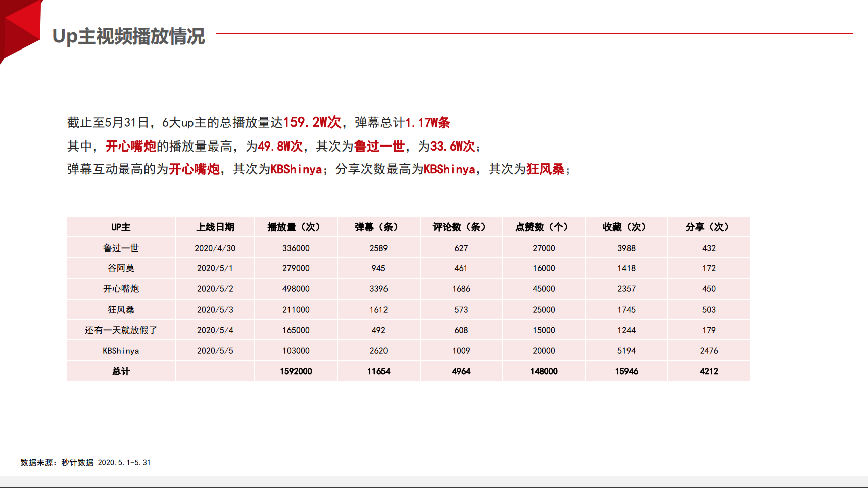Click the share count '2476'

pos(709,351)
